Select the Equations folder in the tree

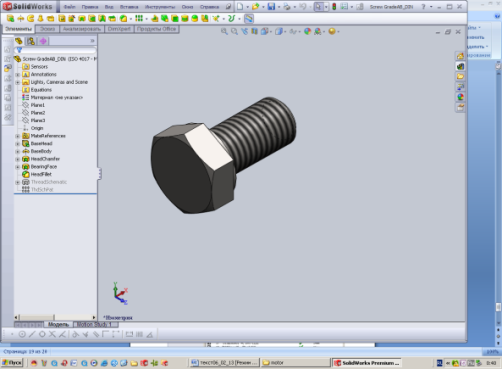[x=37, y=90]
